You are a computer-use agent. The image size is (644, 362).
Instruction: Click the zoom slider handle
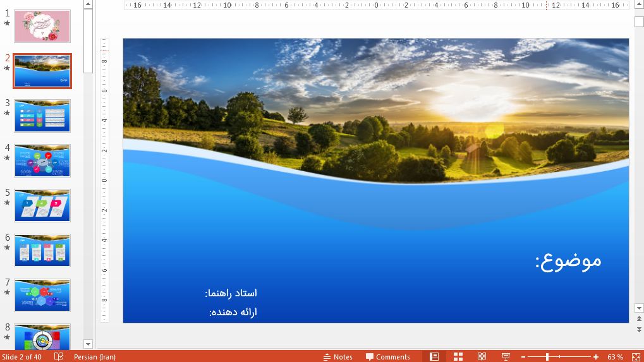[x=547, y=357]
